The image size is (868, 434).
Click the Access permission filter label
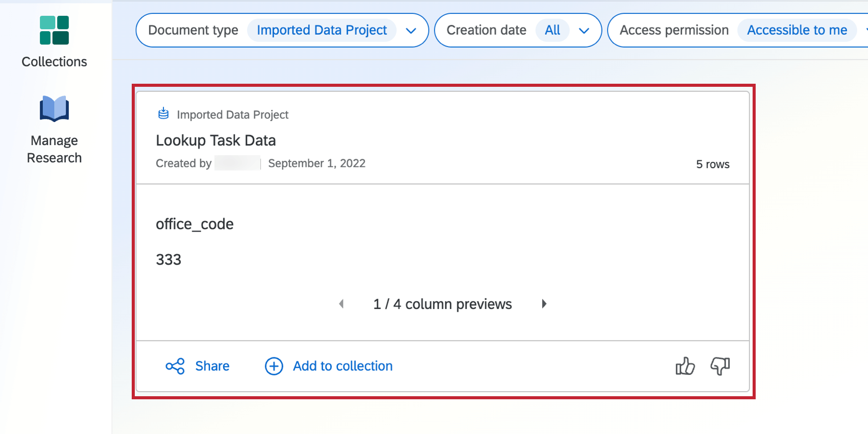[x=673, y=30]
